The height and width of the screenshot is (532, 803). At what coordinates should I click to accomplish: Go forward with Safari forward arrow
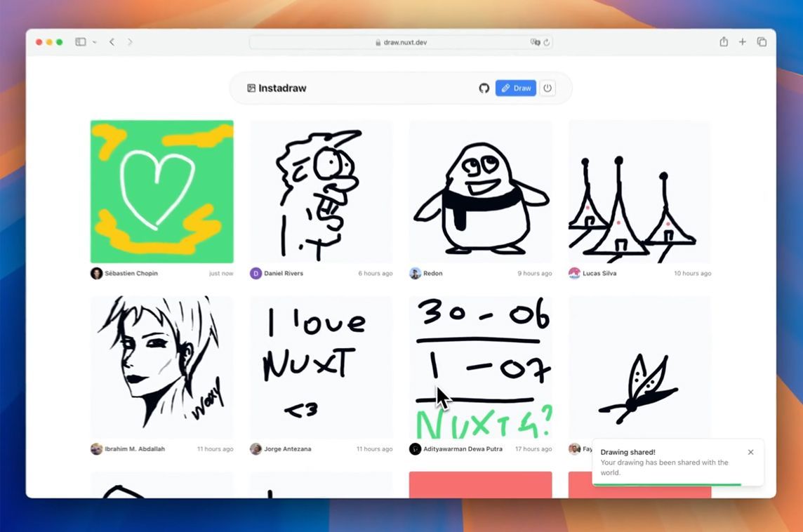[x=130, y=42]
